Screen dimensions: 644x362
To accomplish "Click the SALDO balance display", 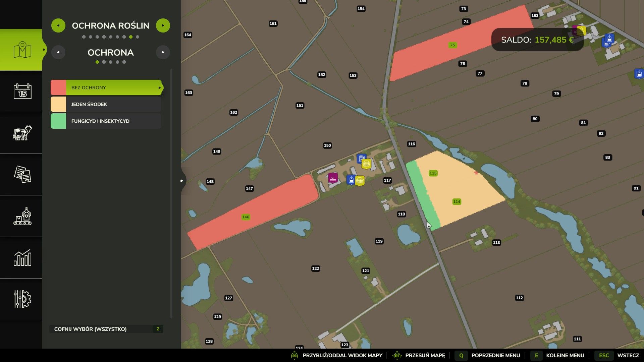I will (x=537, y=40).
